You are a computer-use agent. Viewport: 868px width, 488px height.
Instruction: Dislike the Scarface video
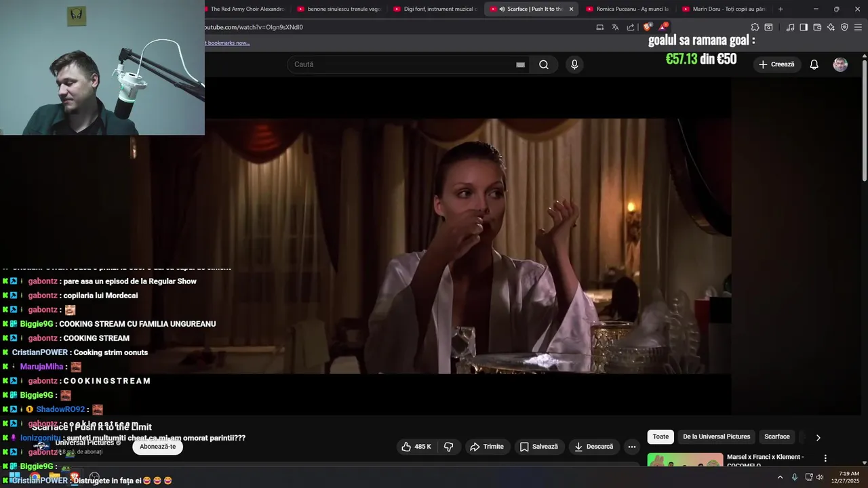(x=448, y=447)
